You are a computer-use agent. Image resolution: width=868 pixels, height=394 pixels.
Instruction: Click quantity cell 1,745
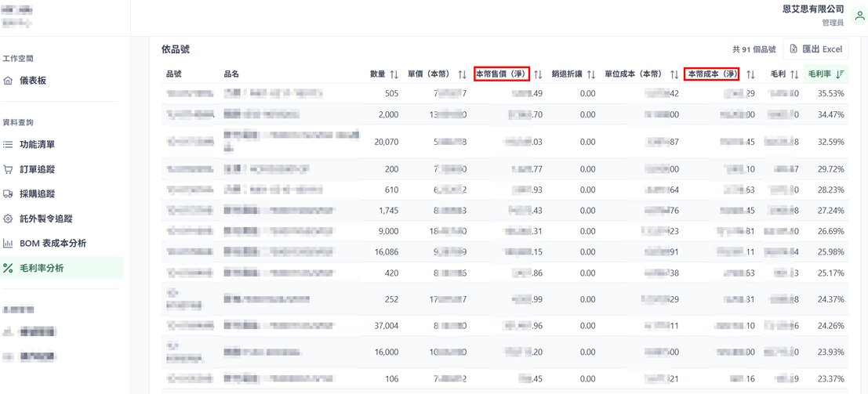(389, 210)
